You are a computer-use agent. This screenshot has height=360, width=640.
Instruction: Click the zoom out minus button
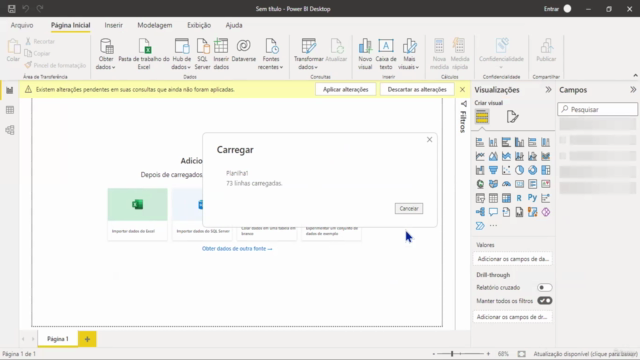coord(433,354)
